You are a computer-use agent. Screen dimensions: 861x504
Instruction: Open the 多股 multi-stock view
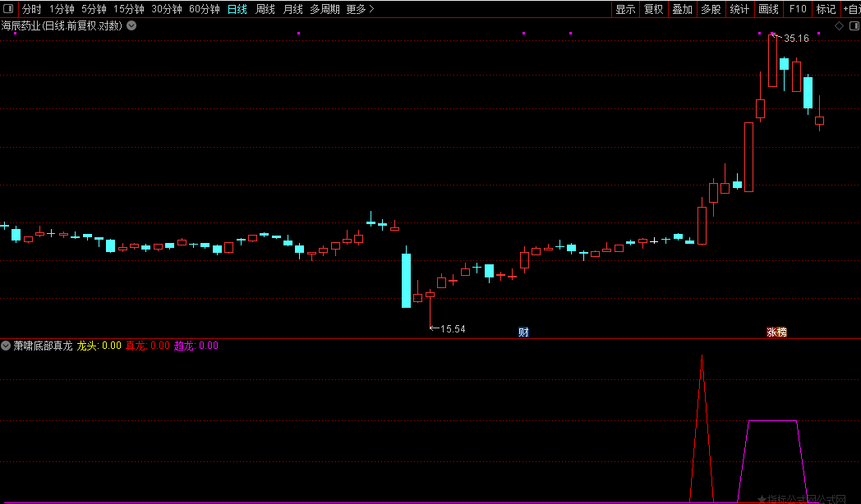[711, 9]
